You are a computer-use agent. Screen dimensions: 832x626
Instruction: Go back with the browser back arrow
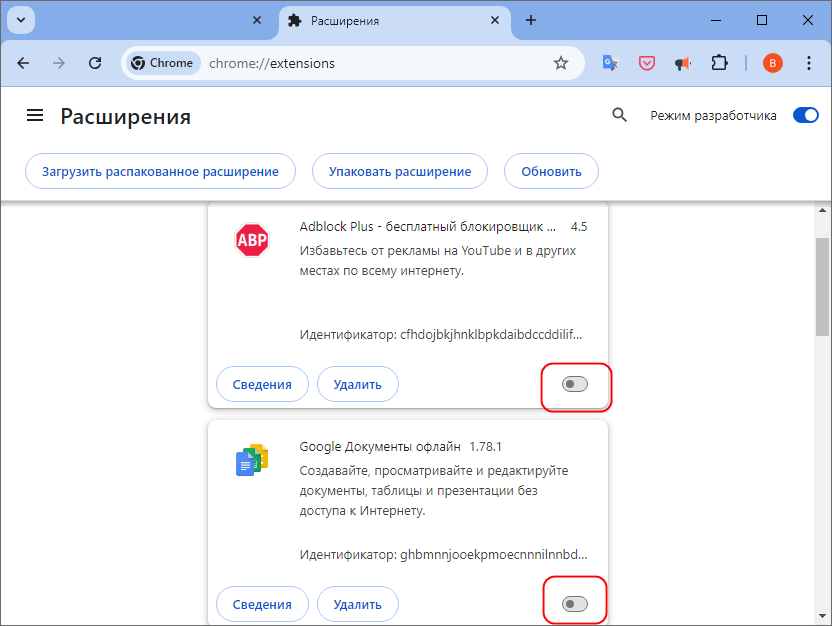point(23,63)
